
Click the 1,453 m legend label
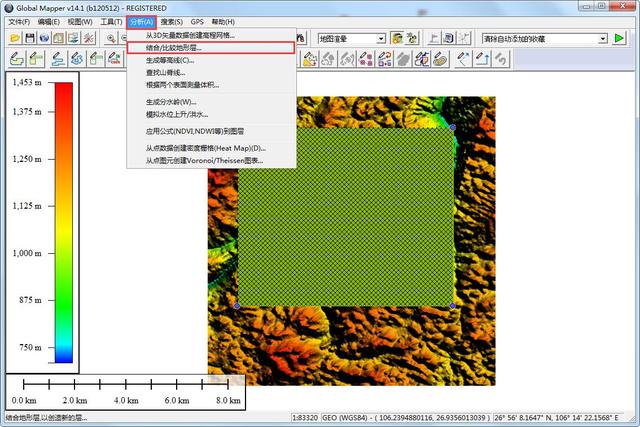pyautogui.click(x=27, y=82)
